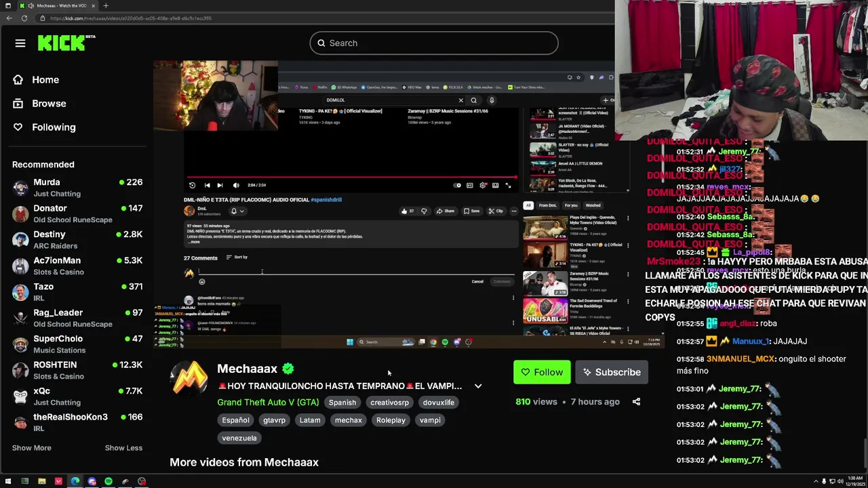Click the share icon beside 7 hours ago
This screenshot has width=868, height=488.
636,402
